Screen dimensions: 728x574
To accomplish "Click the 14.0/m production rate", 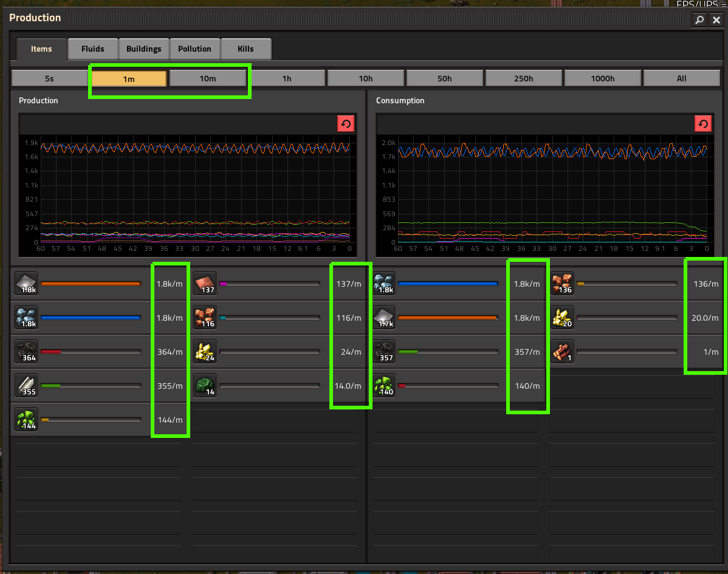I will click(348, 386).
